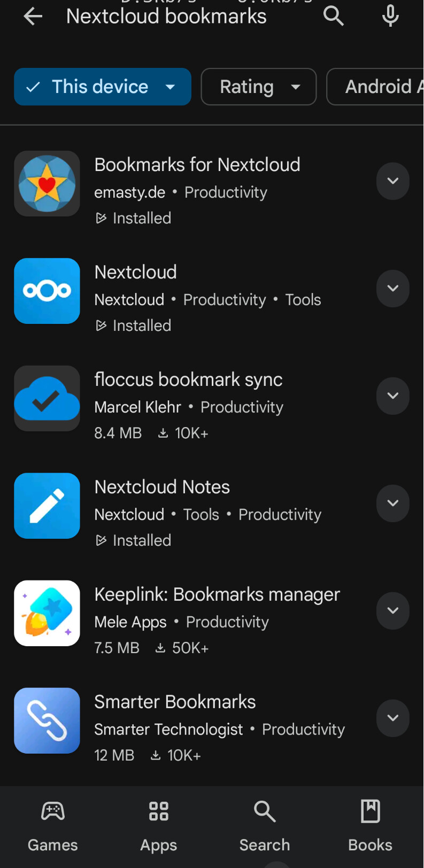Expand Nextcloud Notes row chevron
424x868 pixels.
click(393, 503)
